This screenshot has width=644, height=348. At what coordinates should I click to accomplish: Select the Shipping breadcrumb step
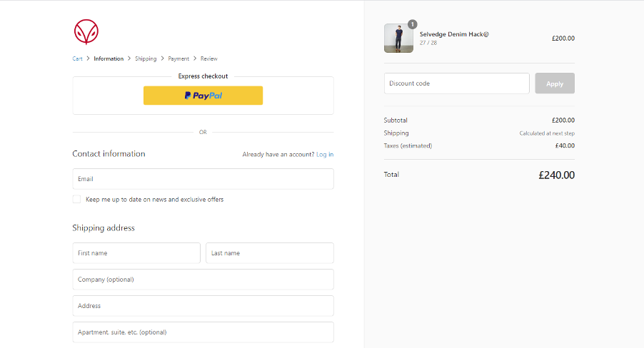146,58
